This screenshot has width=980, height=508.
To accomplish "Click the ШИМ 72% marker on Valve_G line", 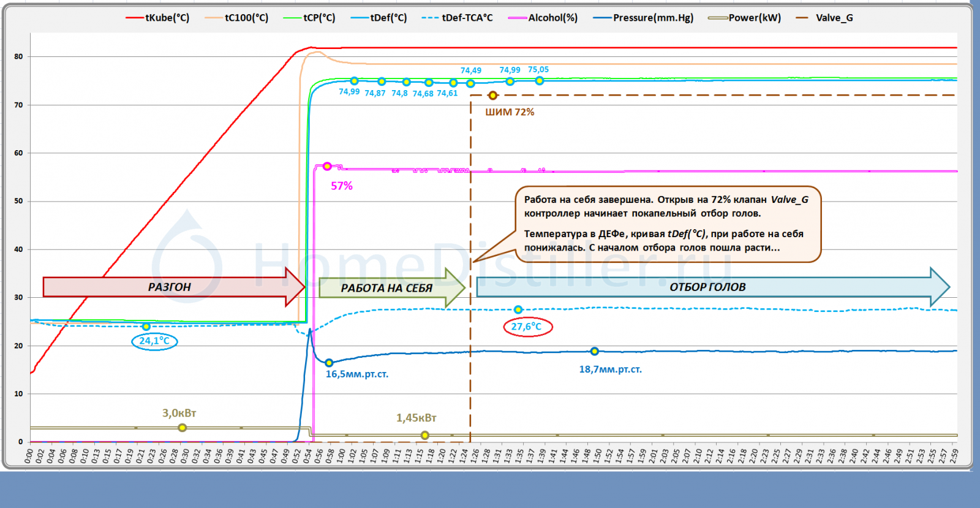I will click(x=492, y=96).
